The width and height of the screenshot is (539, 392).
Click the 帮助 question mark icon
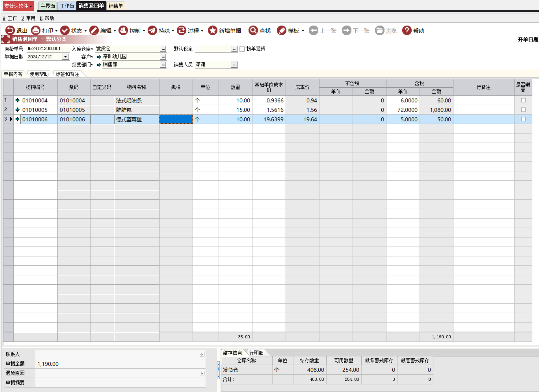[407, 30]
